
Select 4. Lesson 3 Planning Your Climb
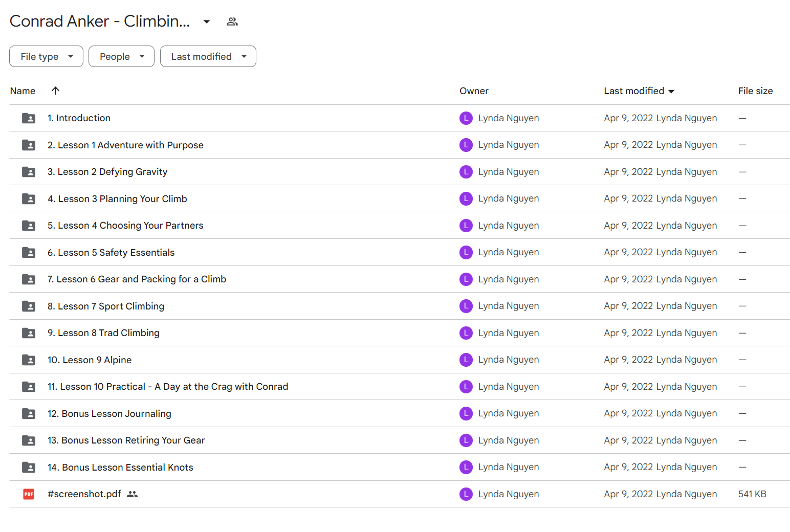[117, 199]
